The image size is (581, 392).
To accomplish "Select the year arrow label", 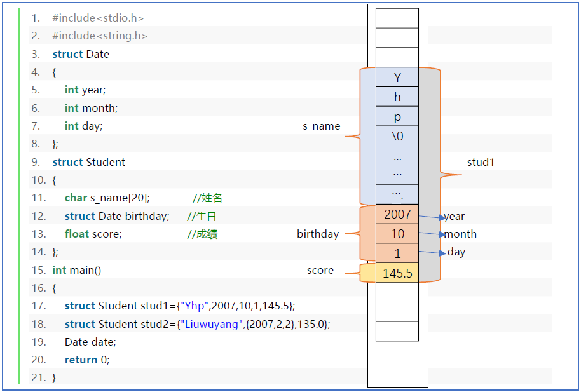I will click(x=454, y=216).
